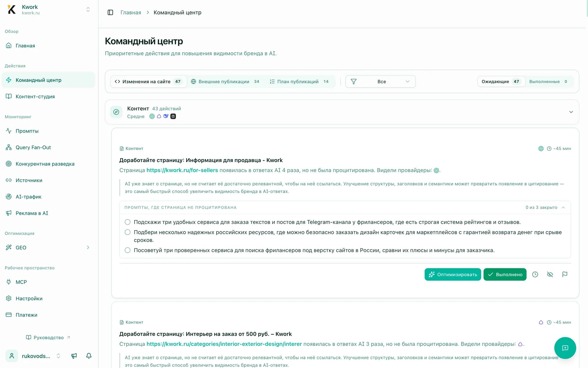Screen dimensions: 588x368
Task: Select the Изменения на сайте tab
Action: tap(148, 81)
